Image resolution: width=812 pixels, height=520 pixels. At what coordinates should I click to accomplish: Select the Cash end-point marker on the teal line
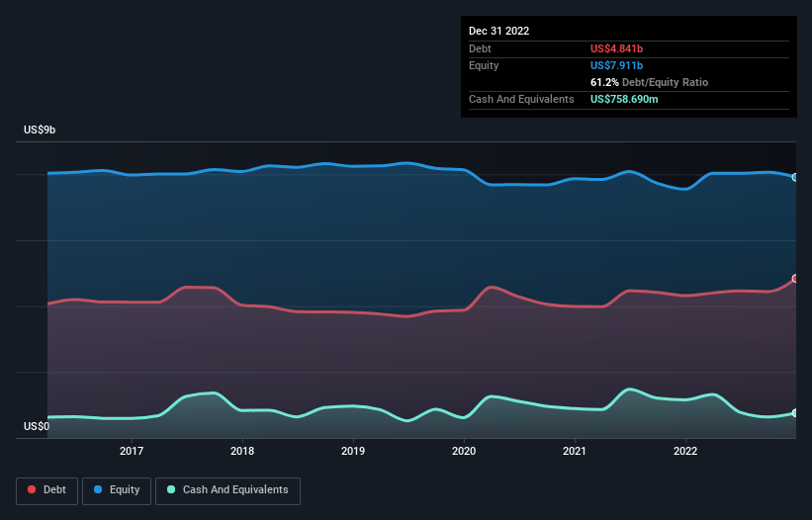point(795,413)
